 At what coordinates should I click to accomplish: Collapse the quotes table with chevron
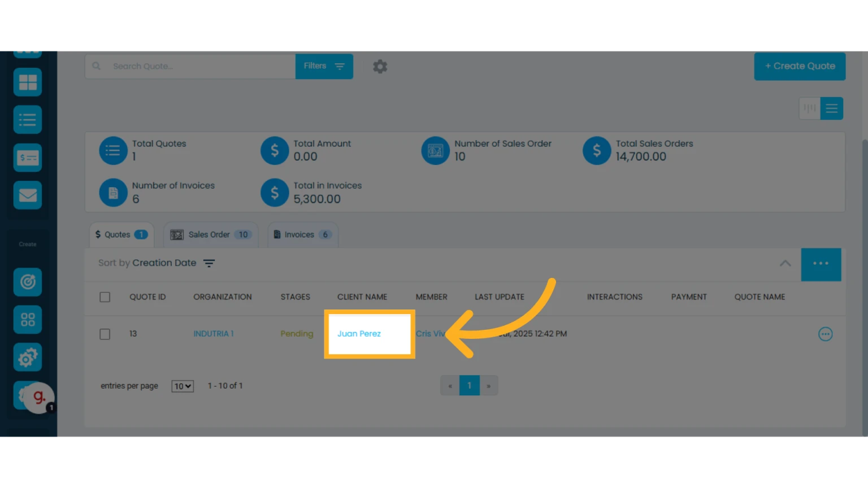click(785, 263)
